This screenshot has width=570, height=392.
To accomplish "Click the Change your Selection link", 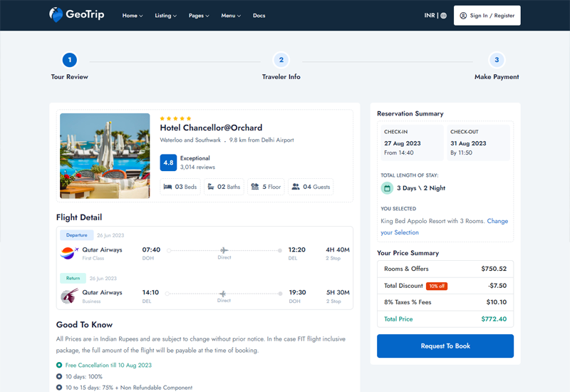I will (x=497, y=222).
